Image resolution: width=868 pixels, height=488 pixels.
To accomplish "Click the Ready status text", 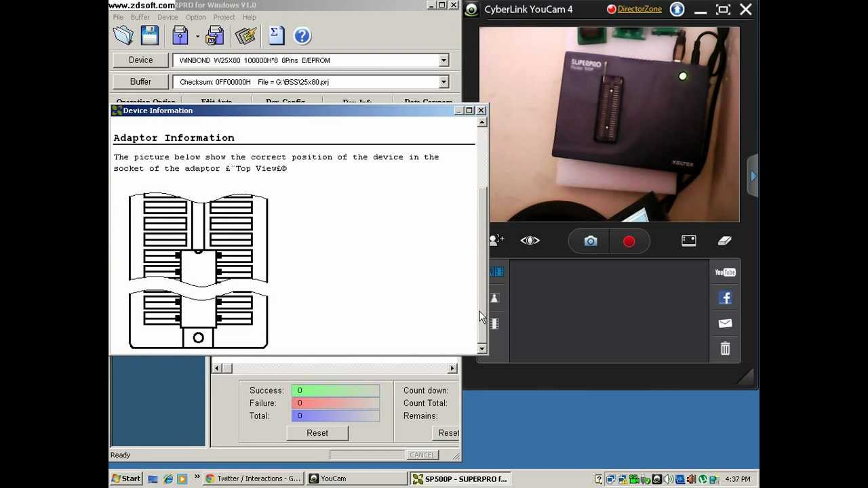I will click(120, 455).
